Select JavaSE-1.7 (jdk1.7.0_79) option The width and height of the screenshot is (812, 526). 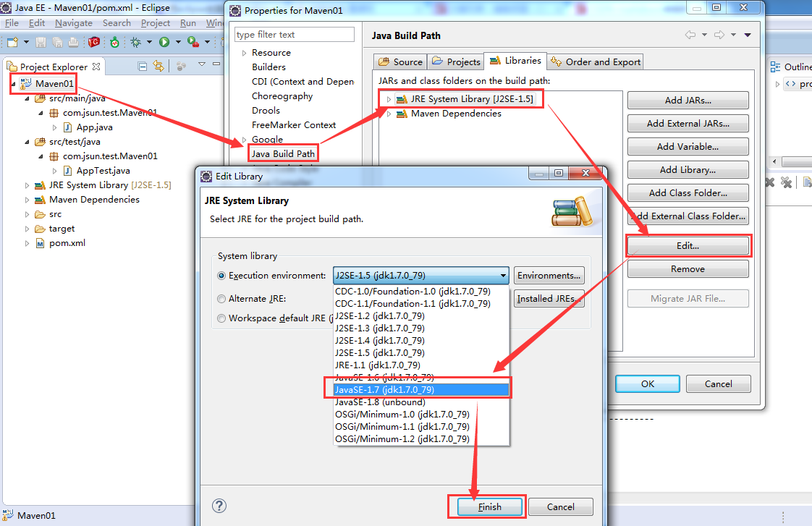coord(421,390)
